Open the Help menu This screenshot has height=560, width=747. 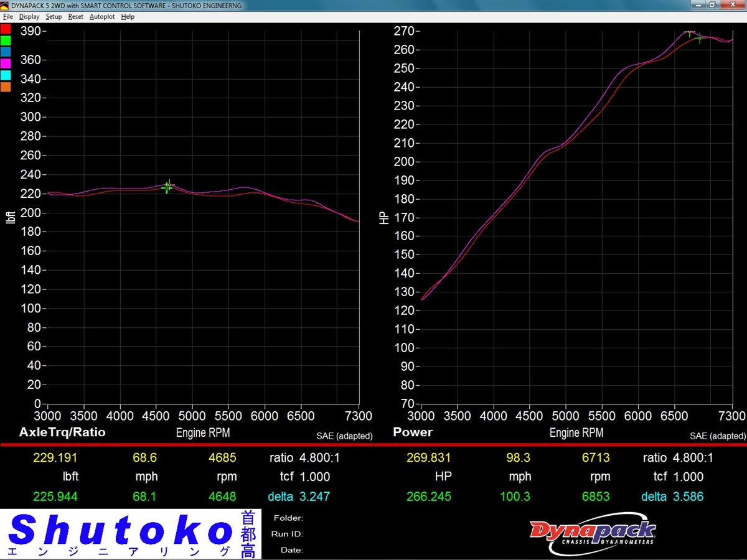pyautogui.click(x=128, y=17)
